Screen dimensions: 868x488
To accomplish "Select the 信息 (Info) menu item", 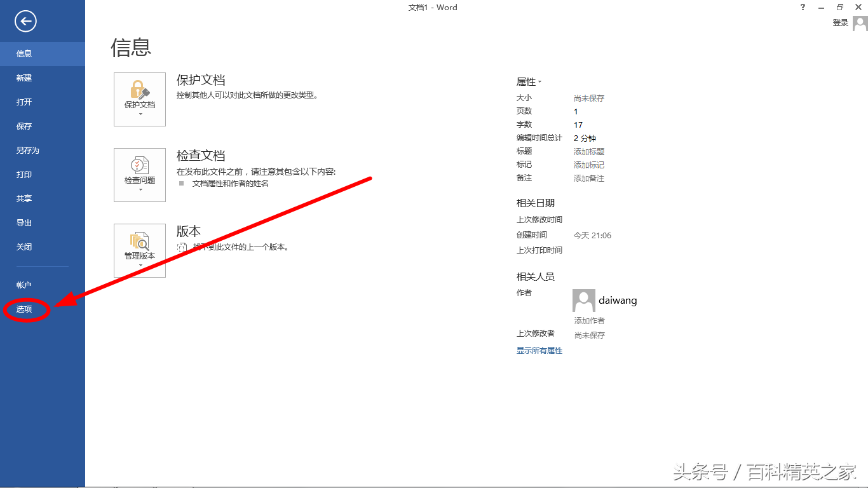I will click(x=43, y=54).
